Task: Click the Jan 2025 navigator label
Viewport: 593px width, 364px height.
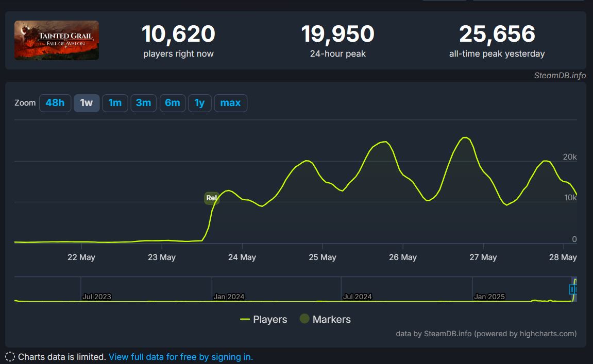Action: click(489, 297)
